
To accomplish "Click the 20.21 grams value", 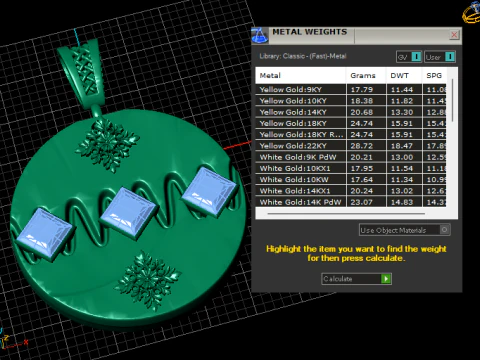I will point(362,157).
